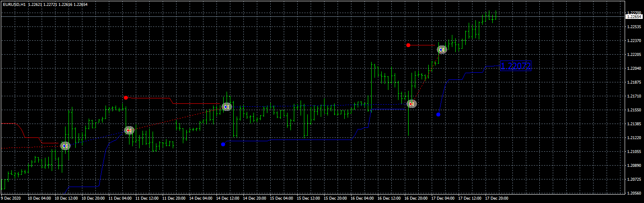Click the 1.21550 price scale label
This screenshot has height=203, width=644.
pos(633,110)
